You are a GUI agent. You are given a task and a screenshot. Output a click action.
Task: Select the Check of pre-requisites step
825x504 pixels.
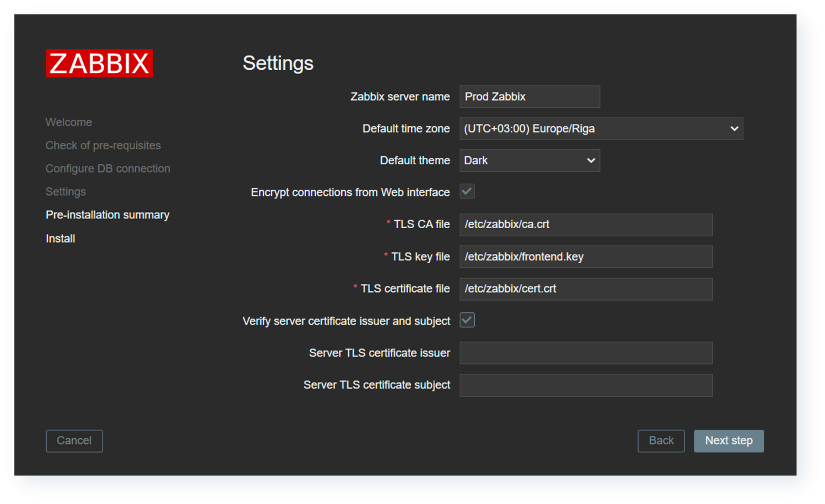103,145
